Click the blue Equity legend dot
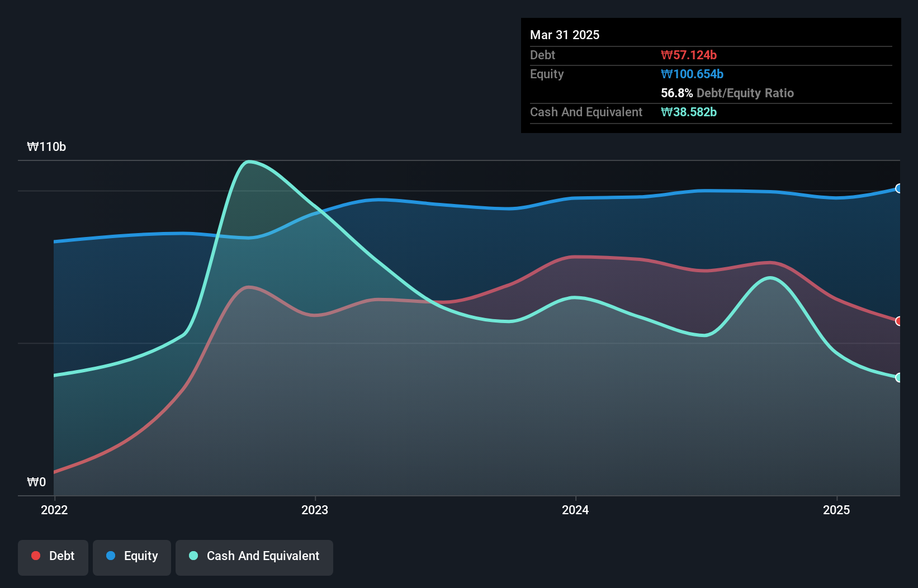The width and height of the screenshot is (918, 588). point(111,556)
